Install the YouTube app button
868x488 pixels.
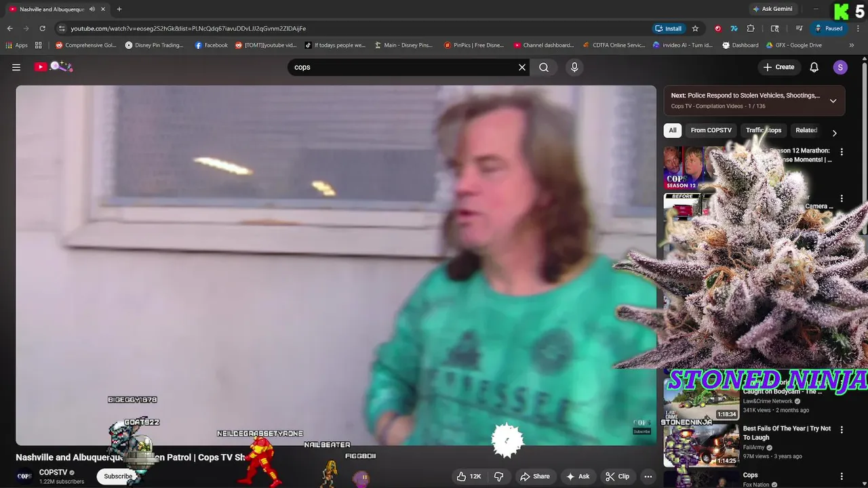point(669,28)
